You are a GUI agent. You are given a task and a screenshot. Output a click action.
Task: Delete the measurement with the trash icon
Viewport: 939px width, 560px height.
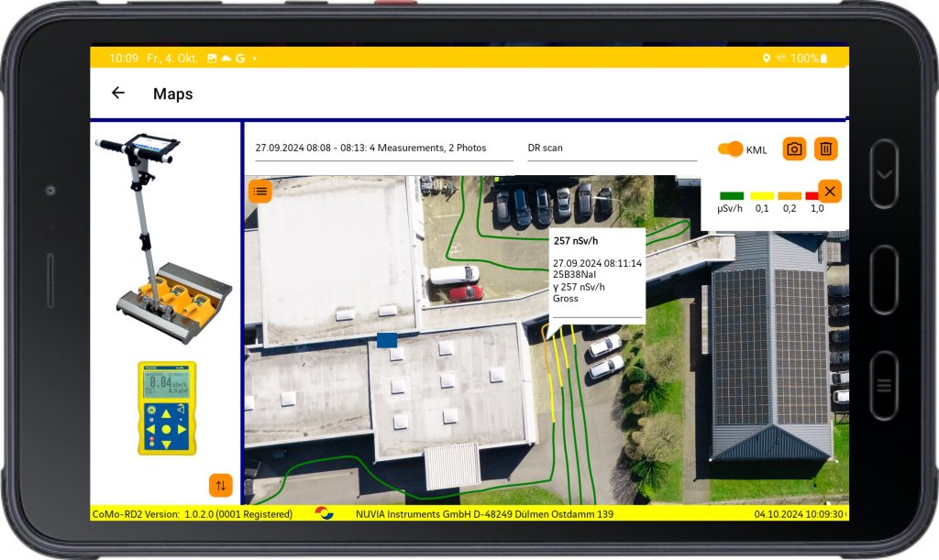[826, 149]
